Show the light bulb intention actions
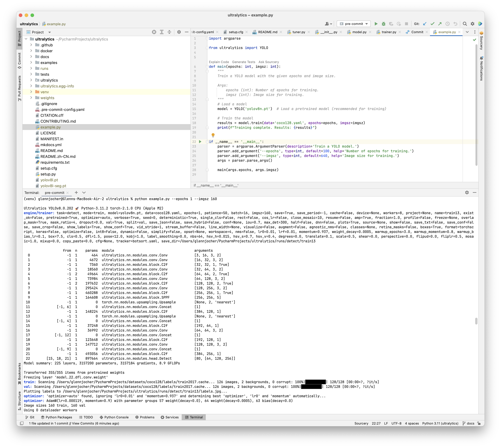 point(213,135)
